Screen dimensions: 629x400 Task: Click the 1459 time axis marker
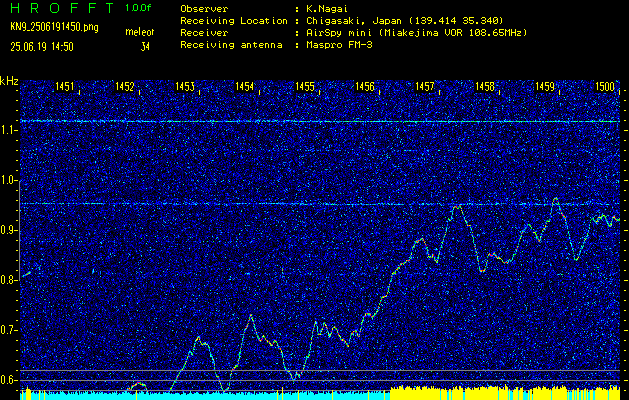545,86
